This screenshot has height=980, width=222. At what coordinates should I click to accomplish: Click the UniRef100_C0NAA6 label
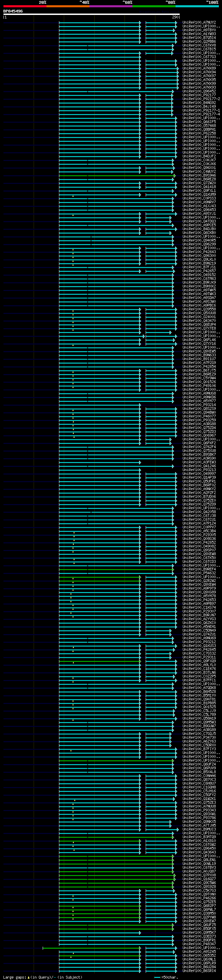click(x=199, y=776)
